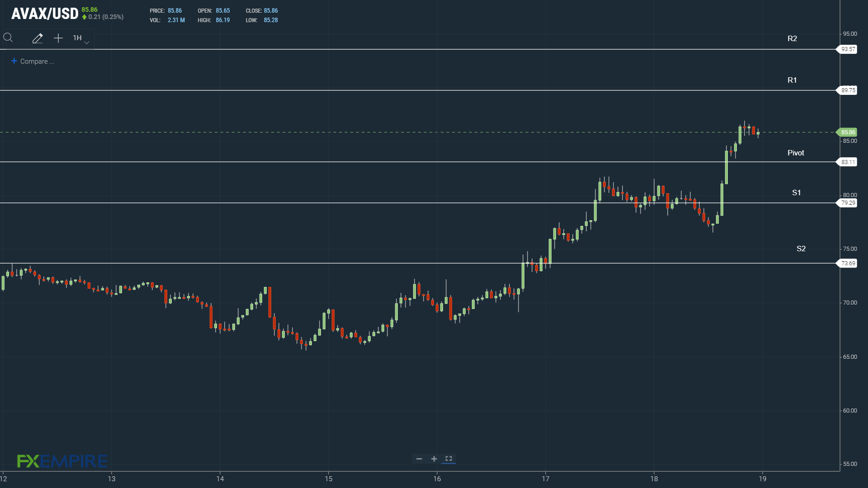Screen dimensions: 868x488
Task: Select the pencil drawing tool
Action: point(38,38)
